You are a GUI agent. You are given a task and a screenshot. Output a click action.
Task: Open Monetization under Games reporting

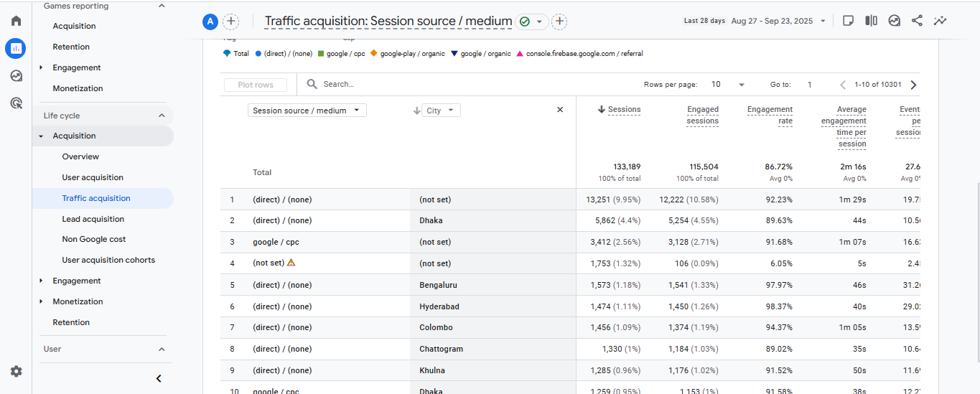[x=78, y=88]
